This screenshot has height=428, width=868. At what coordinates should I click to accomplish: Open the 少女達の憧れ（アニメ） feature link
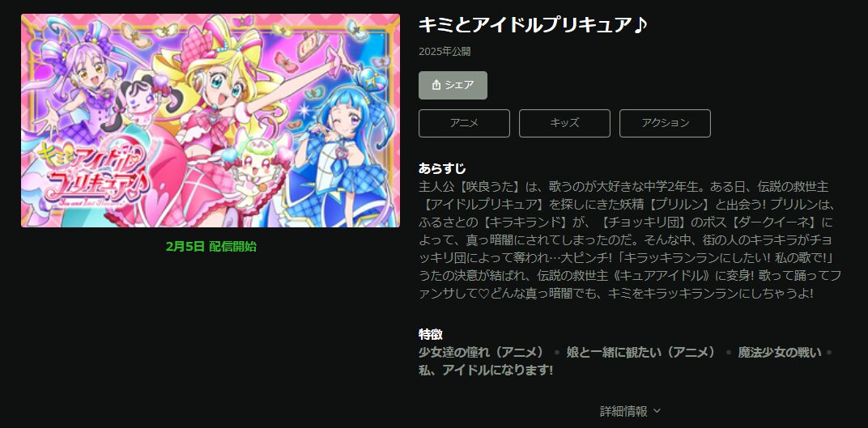(482, 352)
